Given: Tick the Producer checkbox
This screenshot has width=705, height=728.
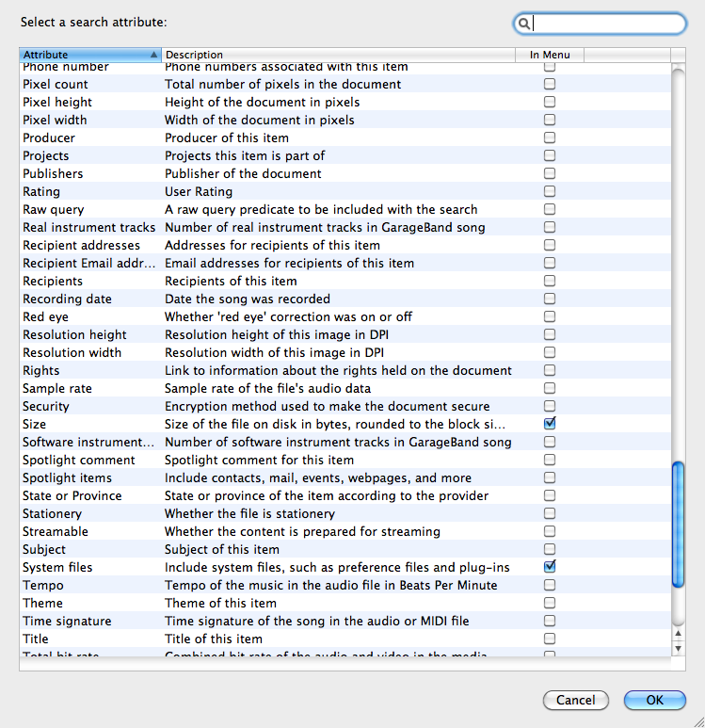Looking at the screenshot, I should [550, 138].
